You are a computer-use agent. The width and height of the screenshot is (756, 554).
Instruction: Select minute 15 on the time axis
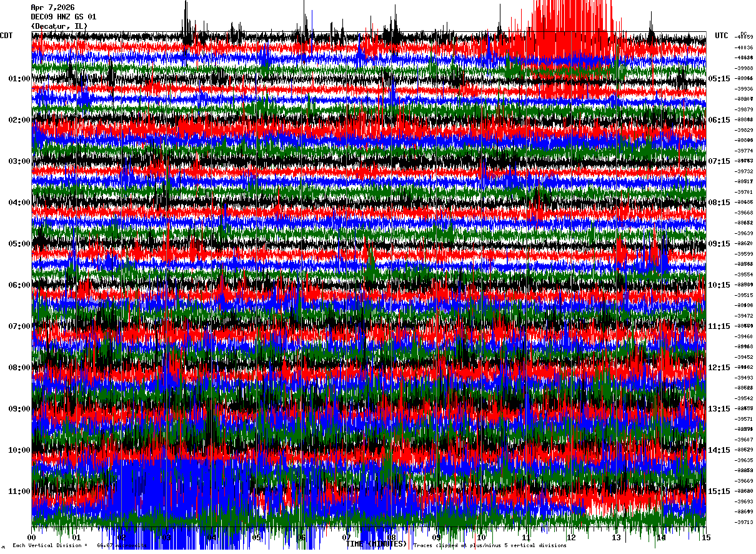(707, 538)
